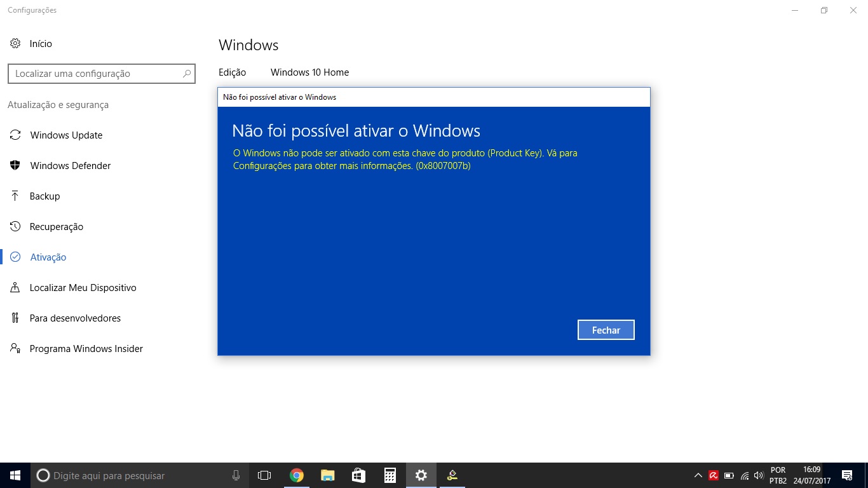Viewport: 868px width, 488px height.
Task: Click the volume speaker tray icon
Action: pyautogui.click(x=758, y=475)
